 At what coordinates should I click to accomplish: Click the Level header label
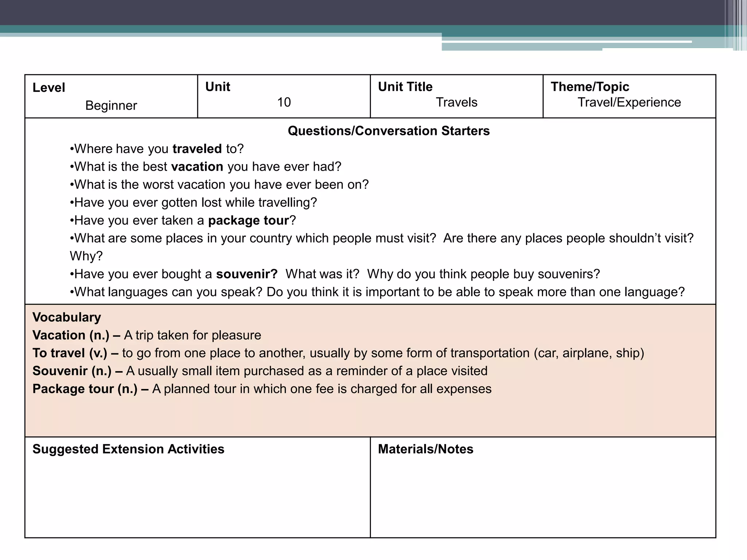[x=49, y=88]
